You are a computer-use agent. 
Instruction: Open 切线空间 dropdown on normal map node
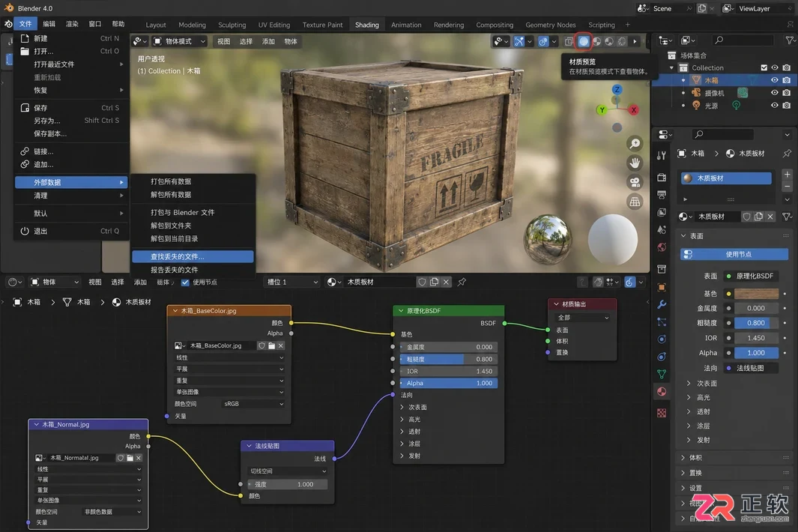tap(288, 471)
